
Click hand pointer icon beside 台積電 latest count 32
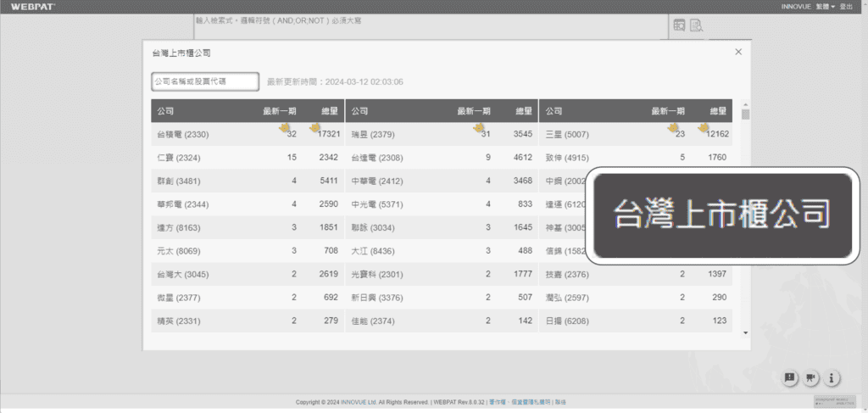(x=284, y=128)
